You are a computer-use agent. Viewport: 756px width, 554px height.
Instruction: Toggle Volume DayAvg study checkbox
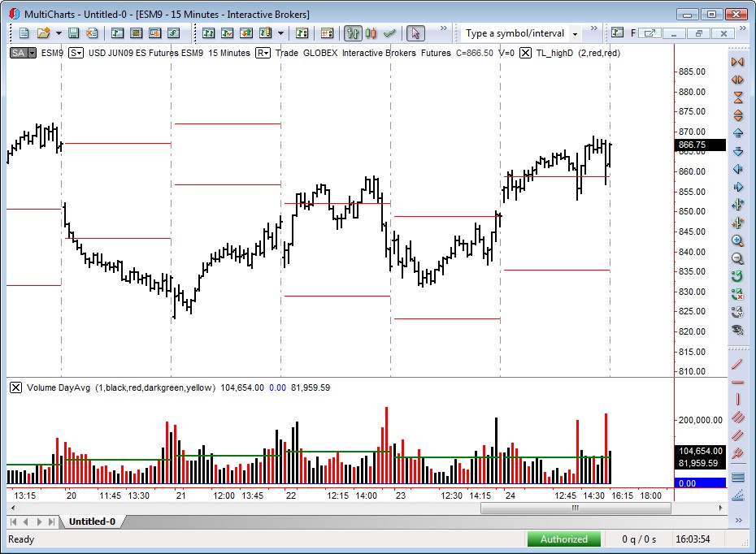[x=16, y=387]
